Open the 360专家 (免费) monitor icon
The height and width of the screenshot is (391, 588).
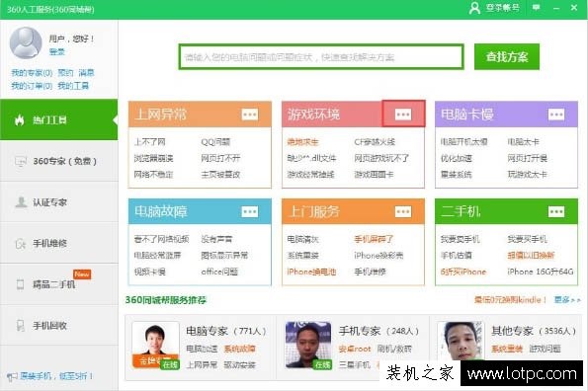pos(20,161)
